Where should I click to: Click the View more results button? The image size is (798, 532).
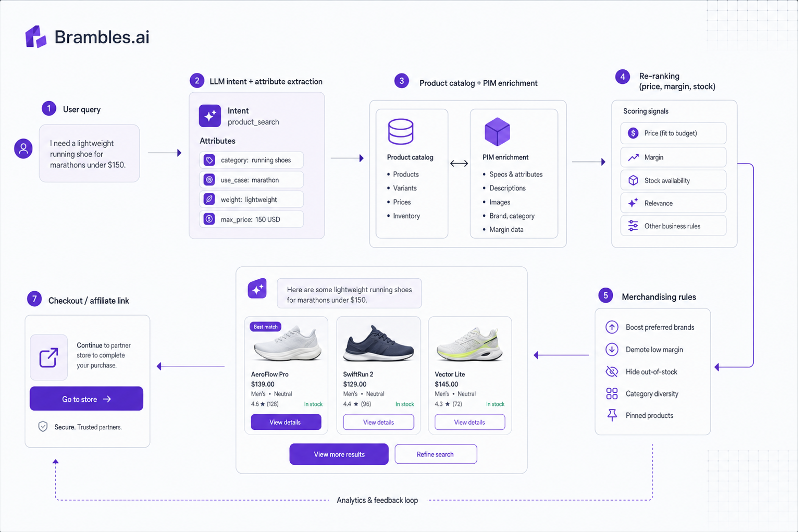click(x=339, y=454)
